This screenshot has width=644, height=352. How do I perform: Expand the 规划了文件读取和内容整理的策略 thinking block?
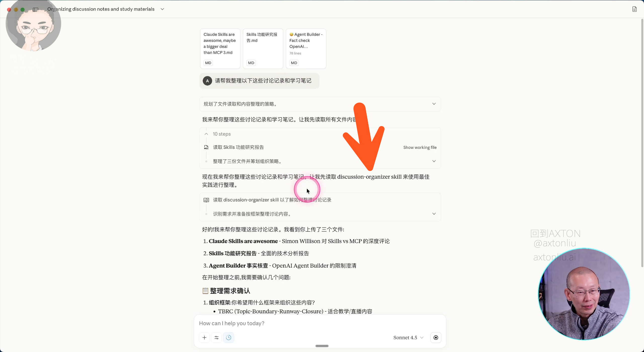(434, 104)
